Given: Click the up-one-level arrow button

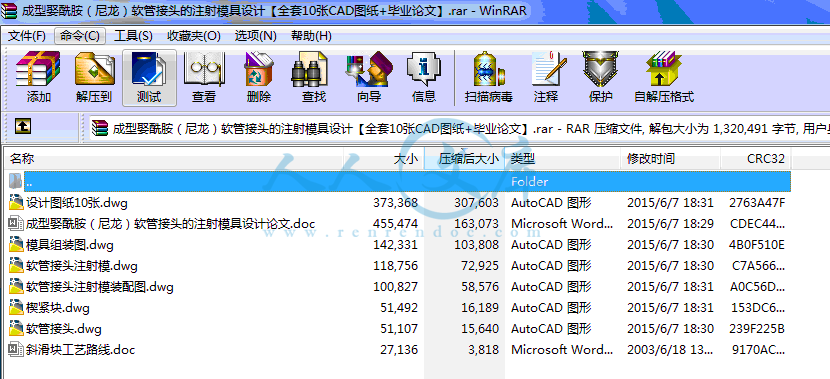Looking at the screenshot, I should coord(23,126).
